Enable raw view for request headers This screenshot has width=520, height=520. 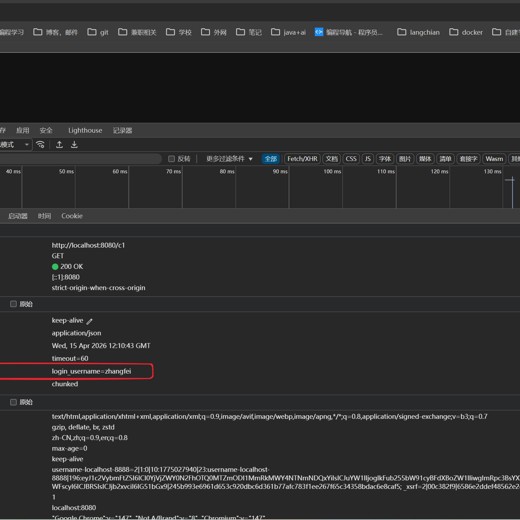[13, 402]
